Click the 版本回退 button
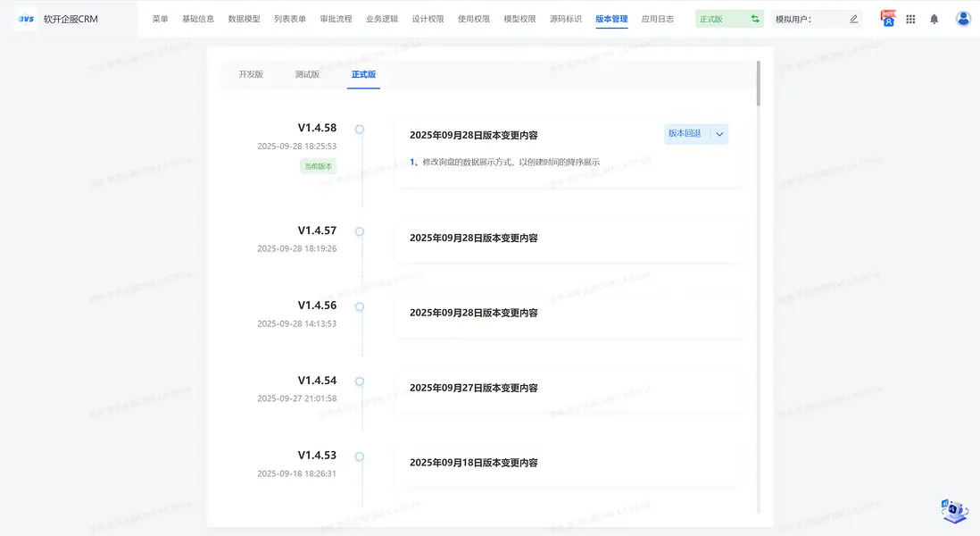This screenshot has height=536, width=980. [x=685, y=134]
